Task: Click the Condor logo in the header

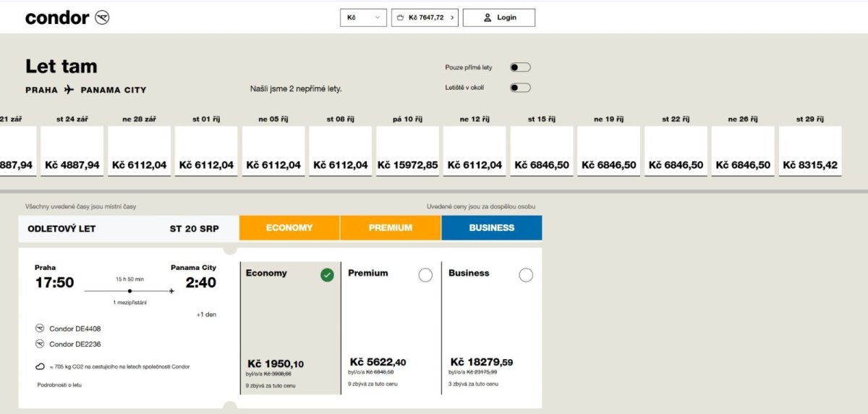Action: pyautogui.click(x=67, y=17)
